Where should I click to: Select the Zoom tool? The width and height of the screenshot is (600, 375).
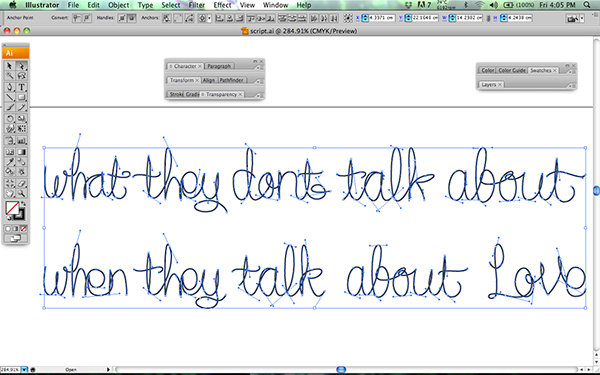coord(21,194)
